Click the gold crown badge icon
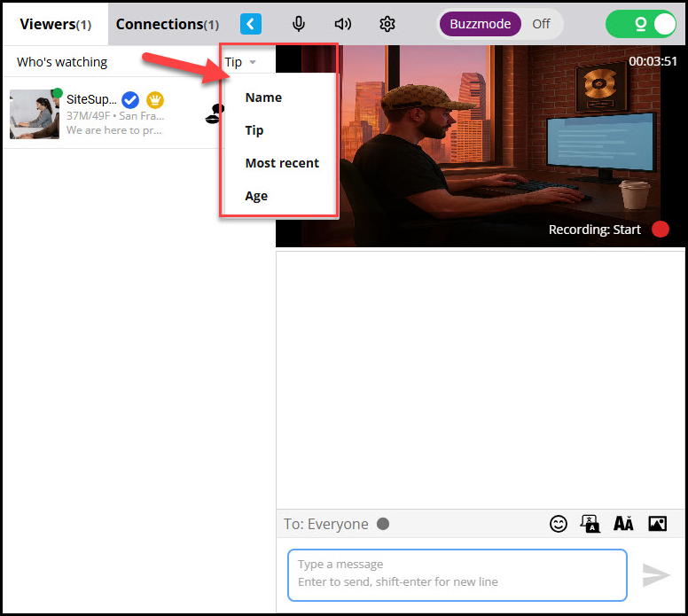The height and width of the screenshot is (616, 688). tap(155, 100)
